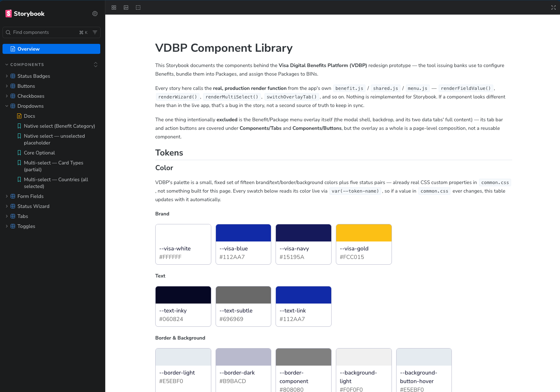The image size is (560, 392).
Task: Expand the Status Wizard tree chevron
Action: click(x=7, y=206)
